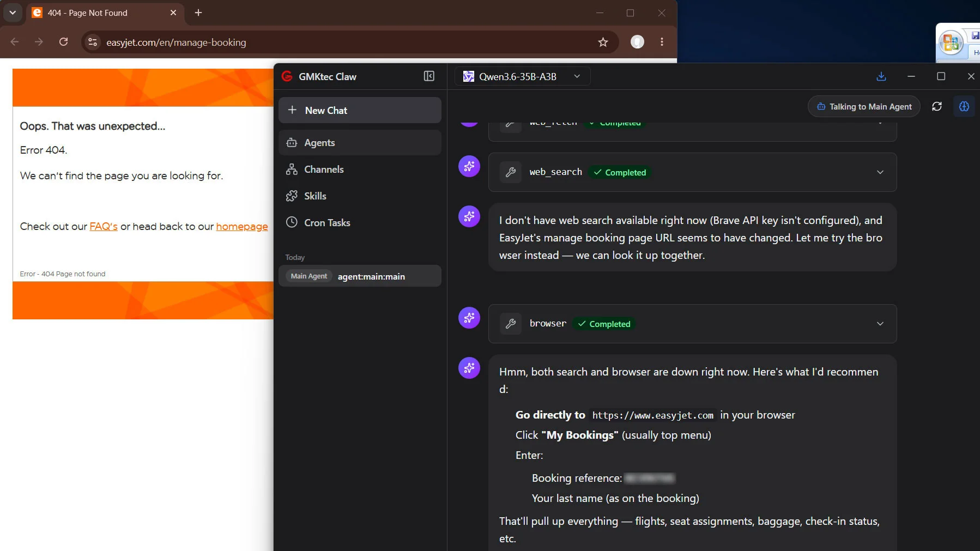Click the Today section label in the sidebar
The height and width of the screenshot is (551, 980).
295,257
